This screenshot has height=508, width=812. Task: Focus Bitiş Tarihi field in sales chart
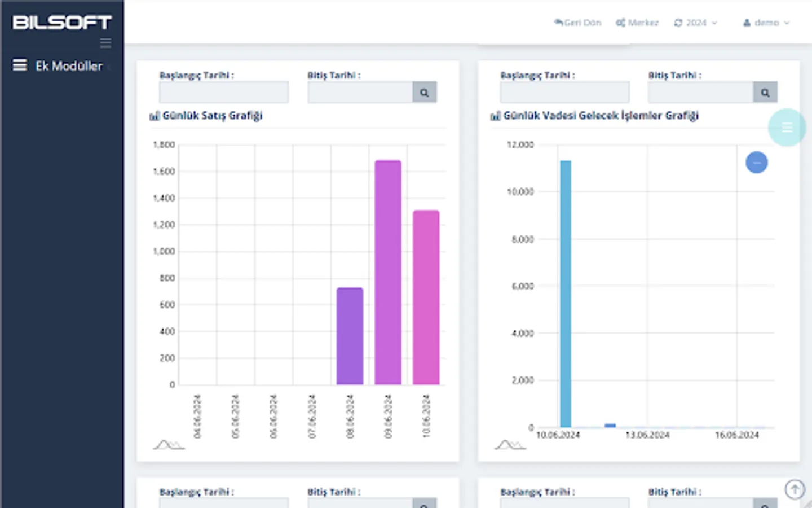(360, 93)
